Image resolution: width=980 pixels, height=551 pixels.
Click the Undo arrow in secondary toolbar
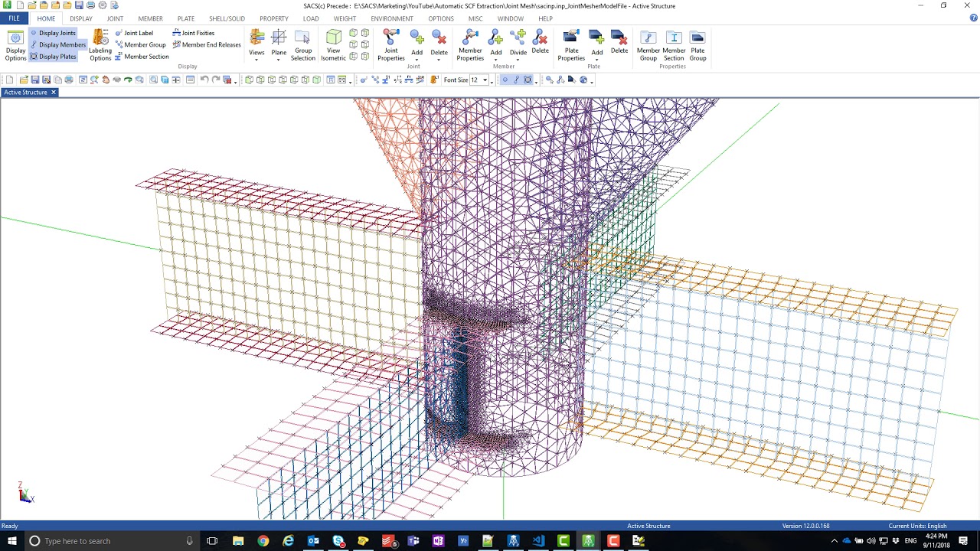pyautogui.click(x=204, y=80)
